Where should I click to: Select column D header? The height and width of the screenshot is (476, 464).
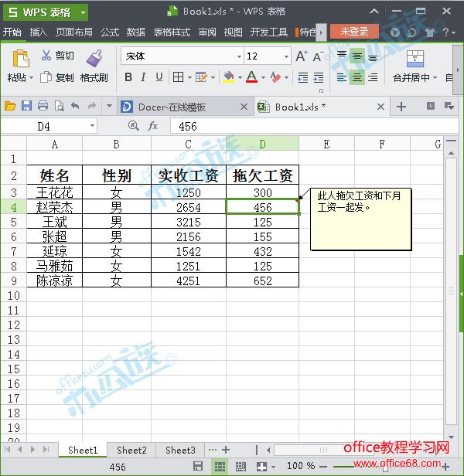(262, 144)
